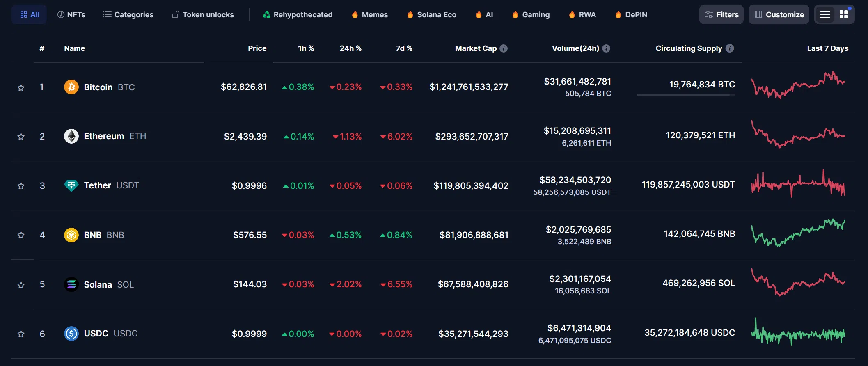
Task: Open BNB's last 7 days chart
Action: [798, 233]
